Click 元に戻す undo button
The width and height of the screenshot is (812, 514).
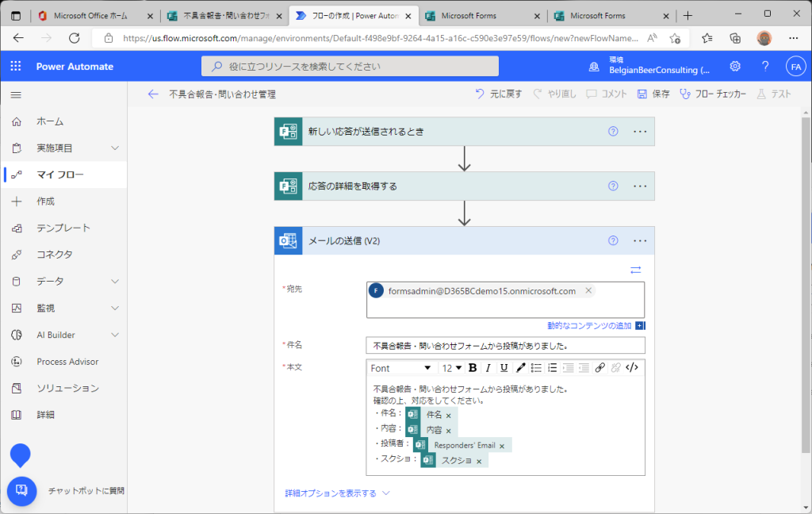[x=499, y=94]
